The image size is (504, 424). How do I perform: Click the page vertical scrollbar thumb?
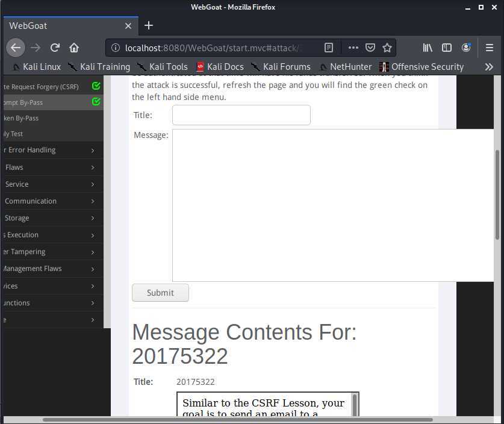[x=497, y=195]
